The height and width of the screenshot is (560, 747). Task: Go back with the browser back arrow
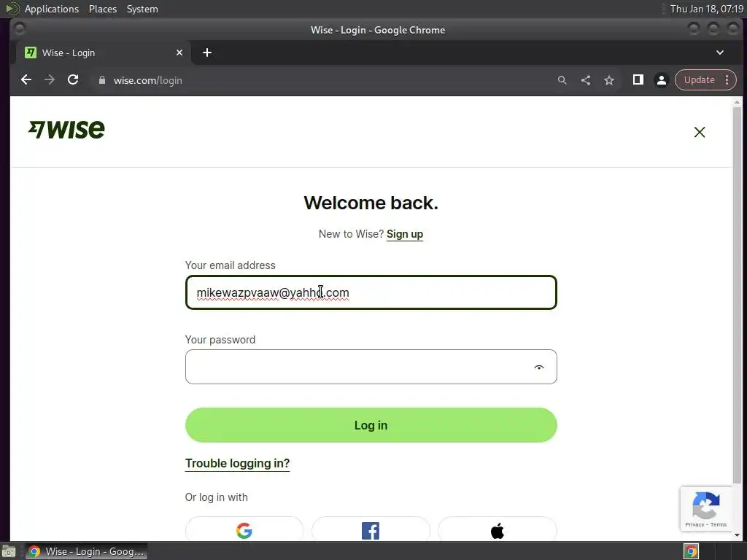point(26,80)
